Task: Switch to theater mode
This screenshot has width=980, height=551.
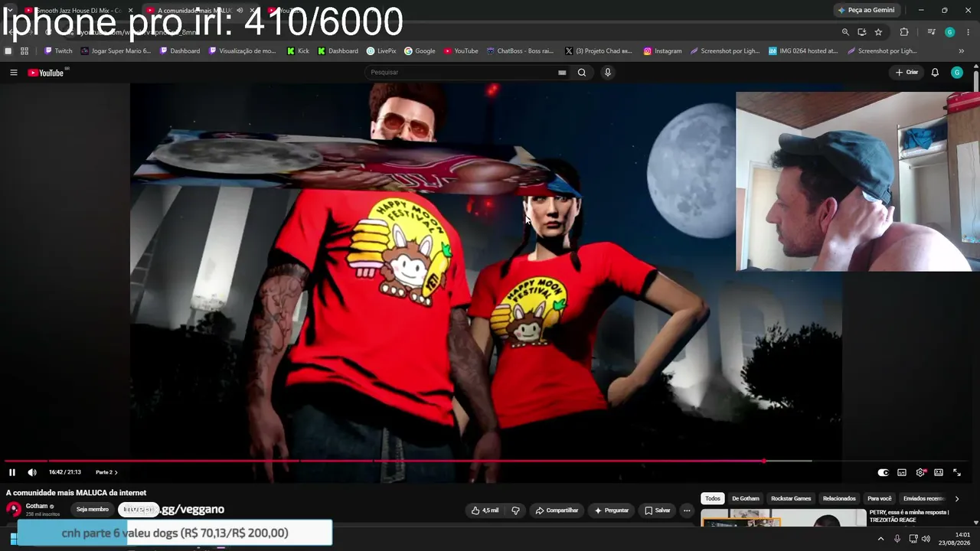Action: point(939,472)
